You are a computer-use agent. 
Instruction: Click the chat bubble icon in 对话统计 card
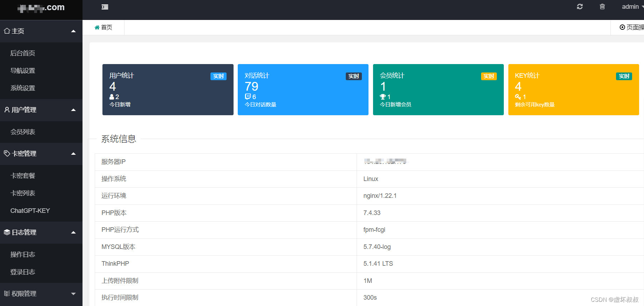click(x=248, y=97)
